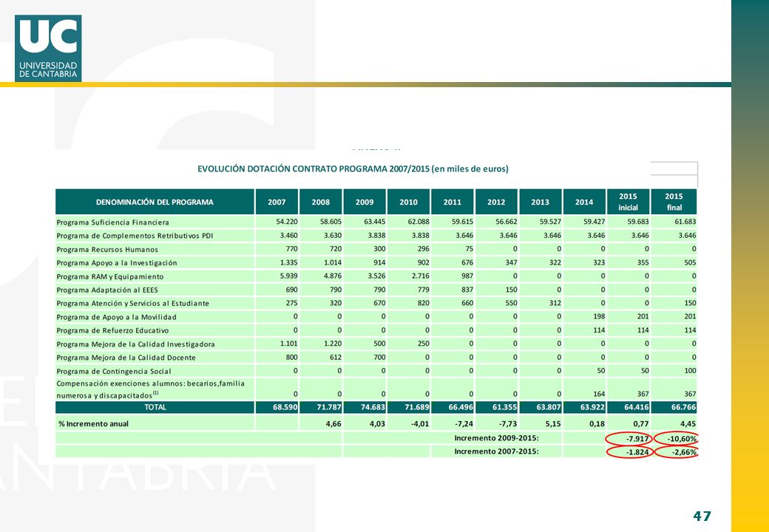Click the 'Programa Suficiencia Financiera' row label
Screen dimensions: 769x532
tap(113, 222)
